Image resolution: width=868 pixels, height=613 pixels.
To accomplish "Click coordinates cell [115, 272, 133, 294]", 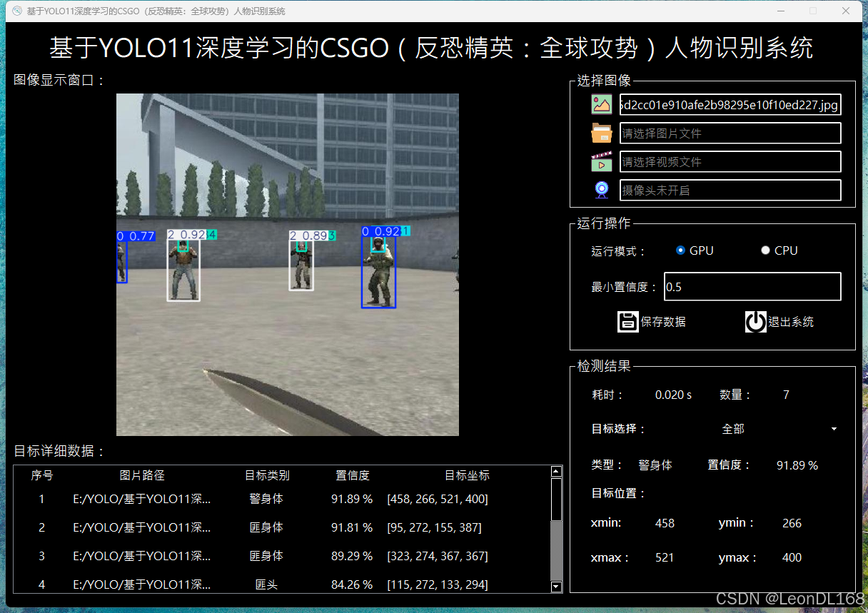I will pos(438,584).
